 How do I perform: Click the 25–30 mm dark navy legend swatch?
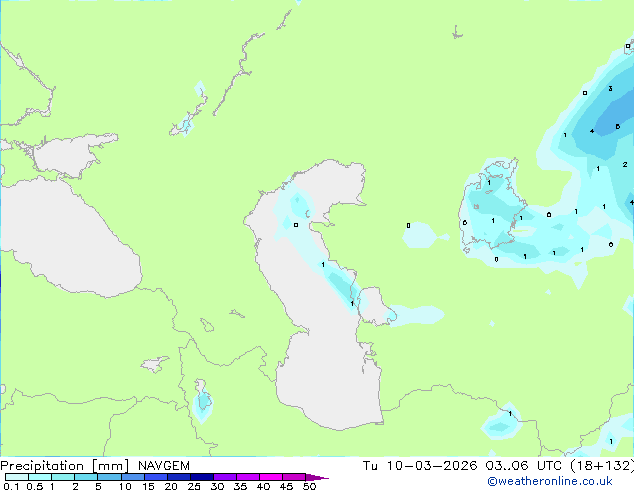click(202, 477)
